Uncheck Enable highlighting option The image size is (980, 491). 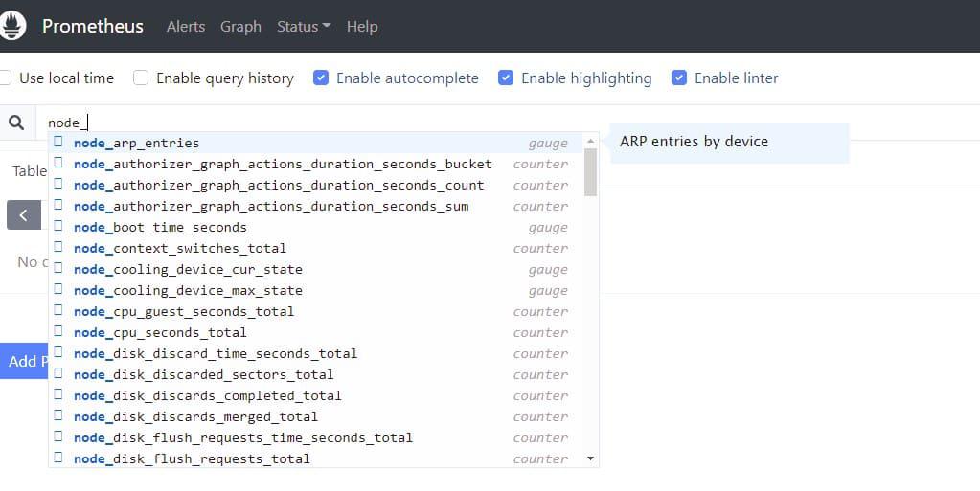506,78
